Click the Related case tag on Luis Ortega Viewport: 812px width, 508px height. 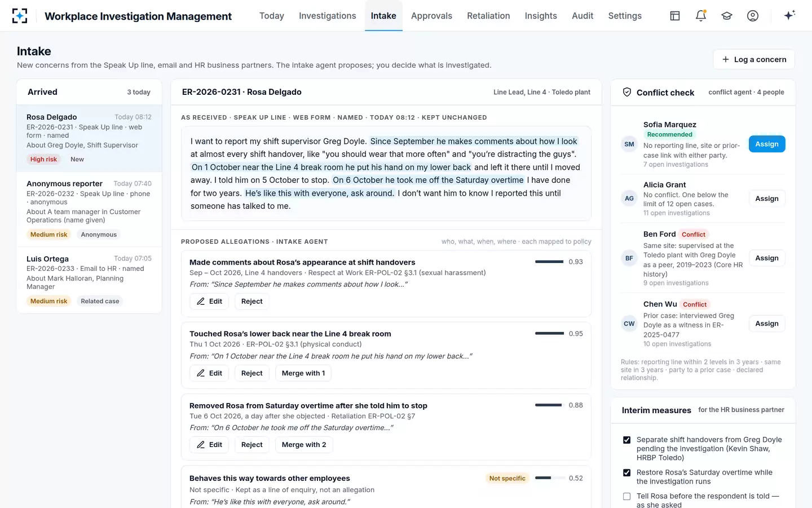coord(100,301)
